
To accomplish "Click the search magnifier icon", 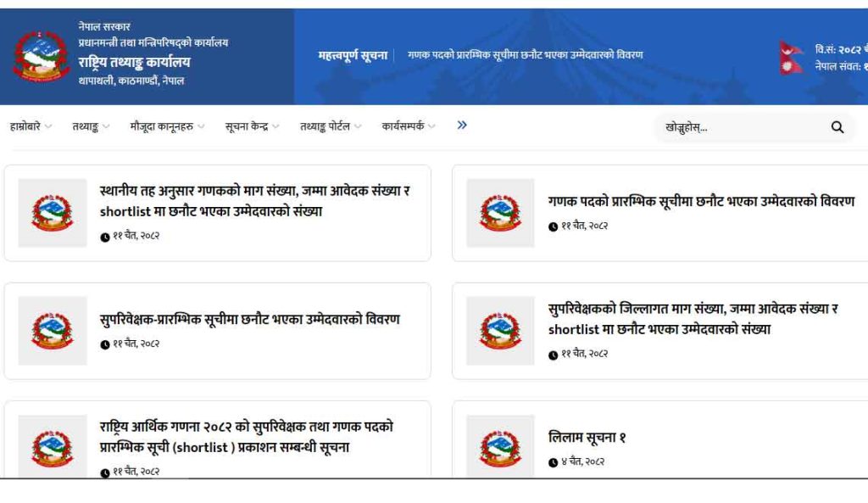I will pyautogui.click(x=837, y=127).
